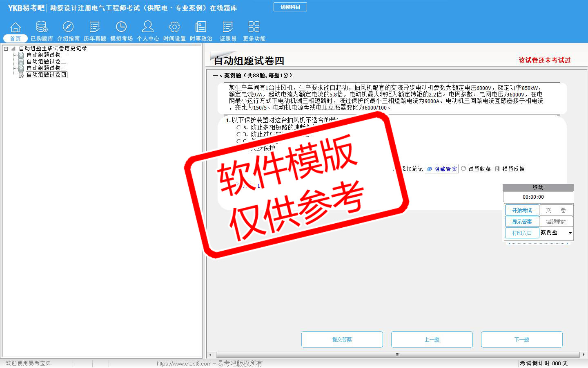This screenshot has width=588, height=368.
Task: Select 自动组题试卷二 in the history tree
Action: (46, 61)
